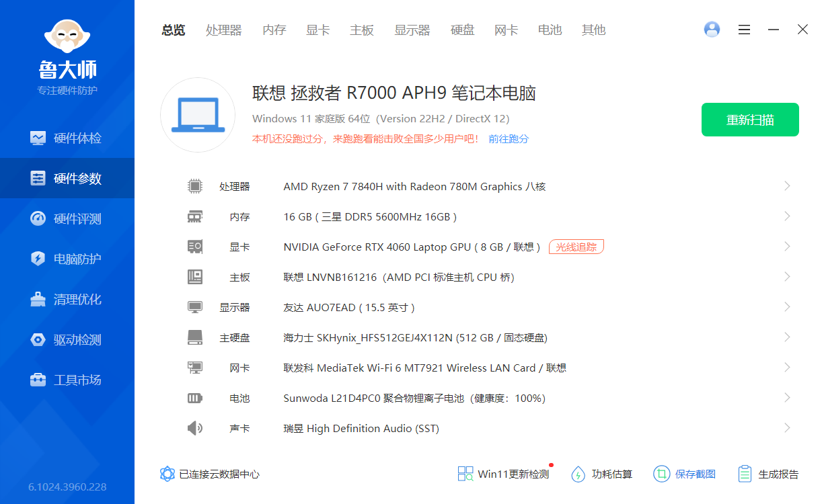Switch to the 总览 tab

coord(173,30)
